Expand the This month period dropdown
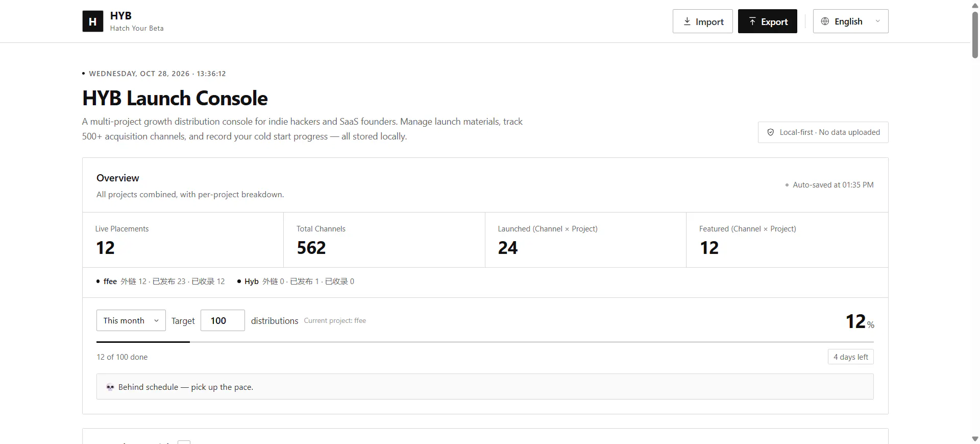 tap(131, 320)
